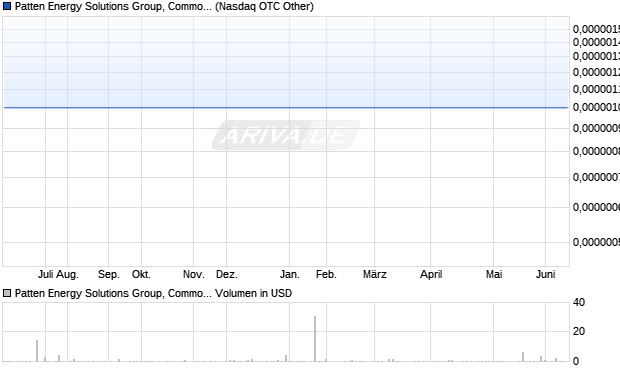Click the 'Sep.' month label
620x371 pixels.
(109, 274)
